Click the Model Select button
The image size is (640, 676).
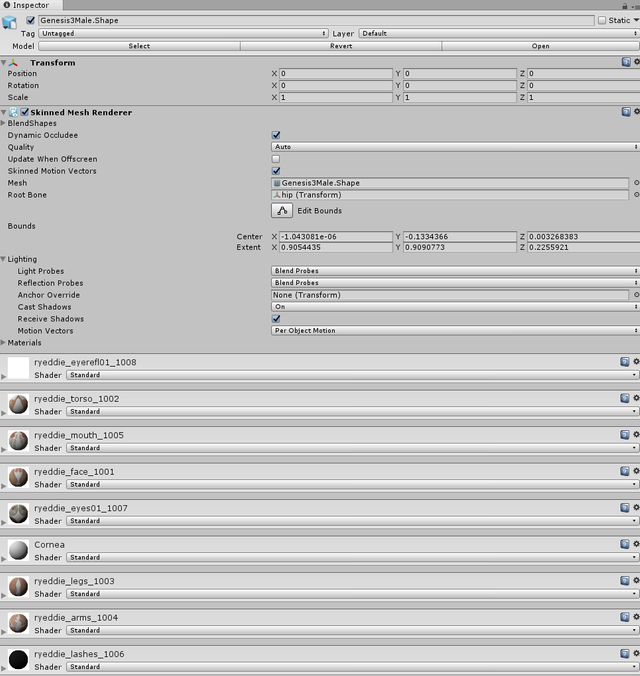tap(139, 46)
